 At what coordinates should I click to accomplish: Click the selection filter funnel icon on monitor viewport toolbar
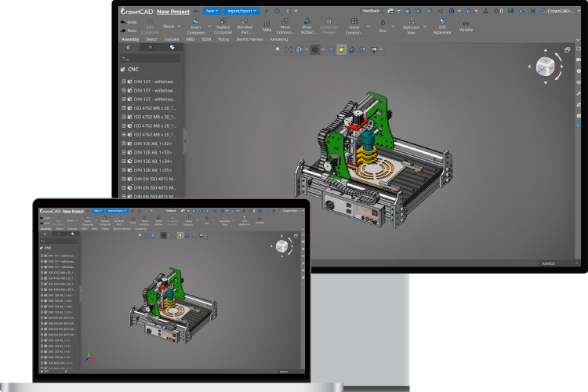point(362,49)
